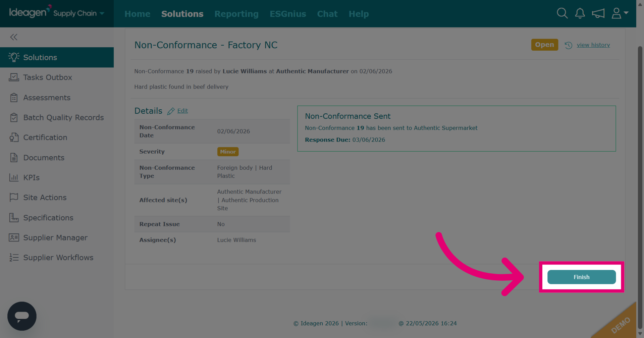The image size is (644, 338).
Task: Open the ESGnius menu item
Action: point(288,14)
